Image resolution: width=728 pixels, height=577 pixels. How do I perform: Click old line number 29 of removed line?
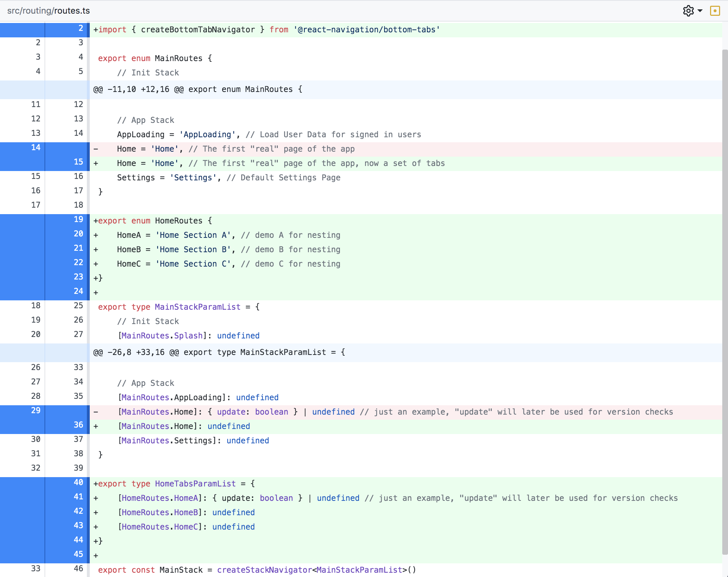click(x=36, y=411)
